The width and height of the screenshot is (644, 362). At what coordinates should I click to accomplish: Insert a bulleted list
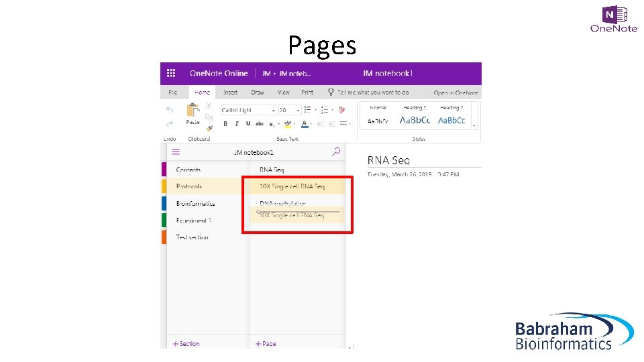click(x=307, y=109)
